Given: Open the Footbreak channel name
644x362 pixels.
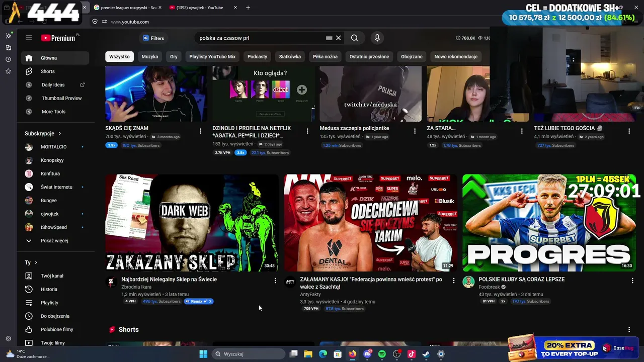Looking at the screenshot, I should pyautogui.click(x=489, y=287).
